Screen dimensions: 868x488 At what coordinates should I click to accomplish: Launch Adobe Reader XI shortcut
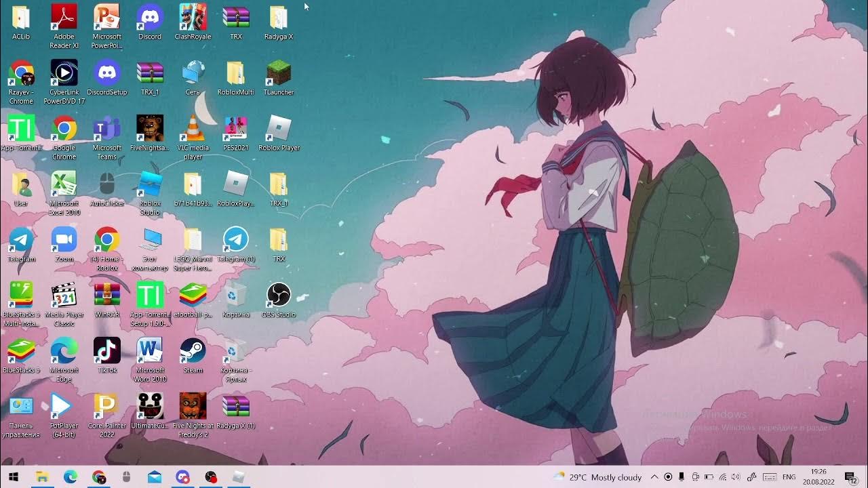click(64, 26)
